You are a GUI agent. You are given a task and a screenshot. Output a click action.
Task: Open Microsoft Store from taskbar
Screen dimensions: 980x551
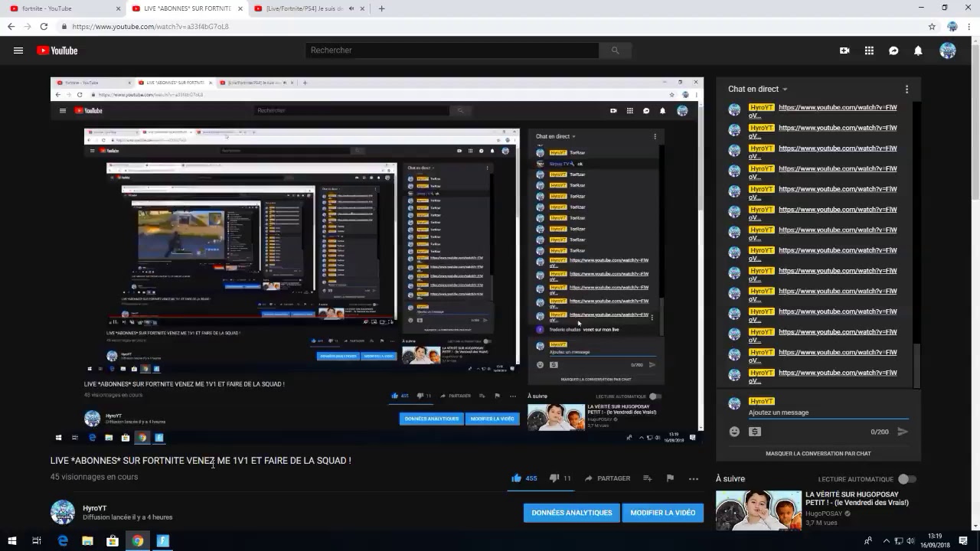[x=113, y=540]
